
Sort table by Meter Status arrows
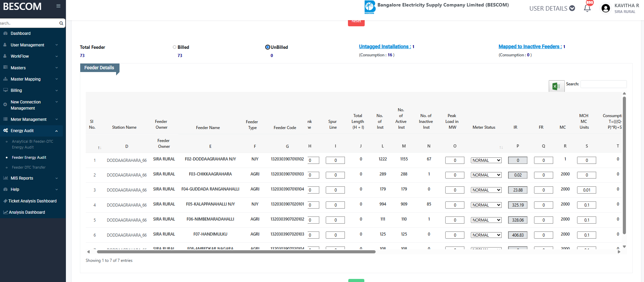click(x=501, y=147)
